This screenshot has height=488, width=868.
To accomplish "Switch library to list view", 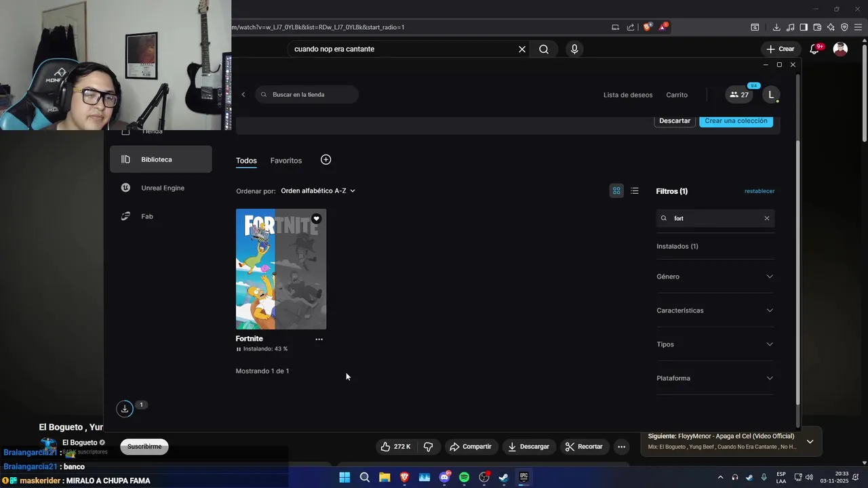I will pos(635,191).
